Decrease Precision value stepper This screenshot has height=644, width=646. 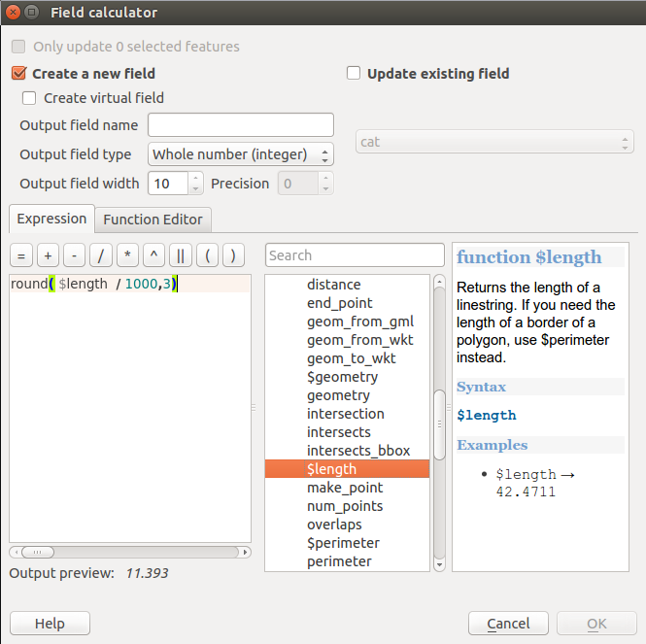[325, 188]
